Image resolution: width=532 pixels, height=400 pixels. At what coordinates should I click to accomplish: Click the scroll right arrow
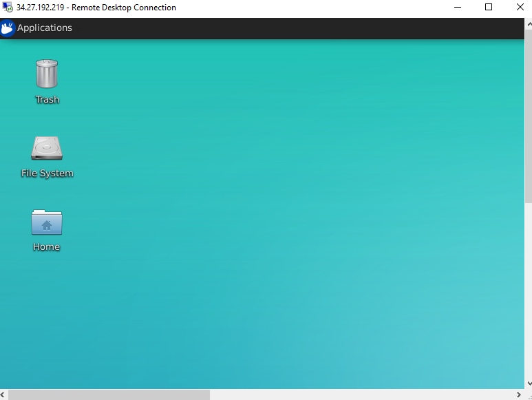(519, 395)
